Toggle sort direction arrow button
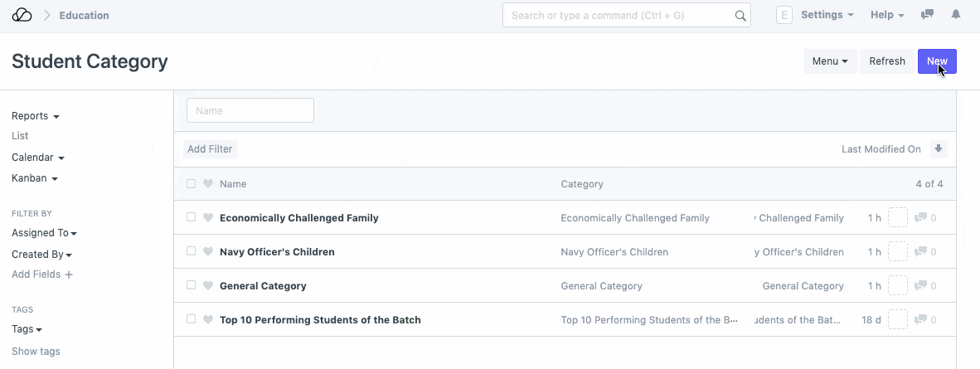Image resolution: width=980 pixels, height=369 pixels. click(x=939, y=149)
